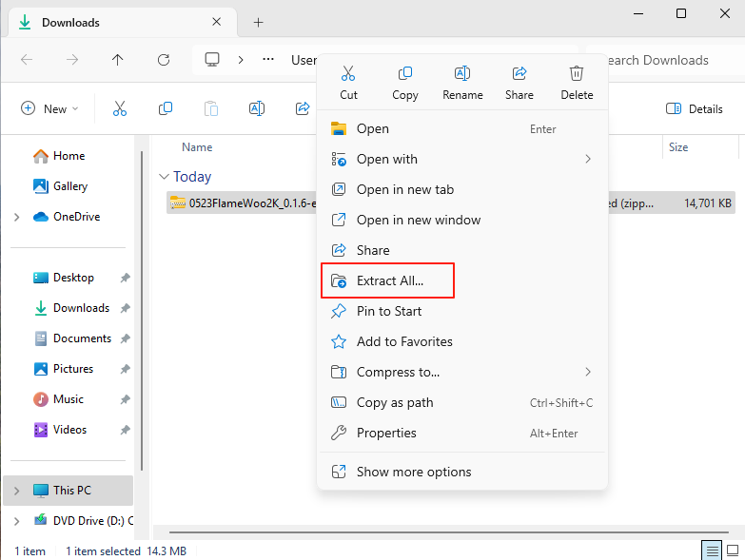Refresh the folder with the reload icon
Viewport: 745px width, 560px height.
(164, 60)
